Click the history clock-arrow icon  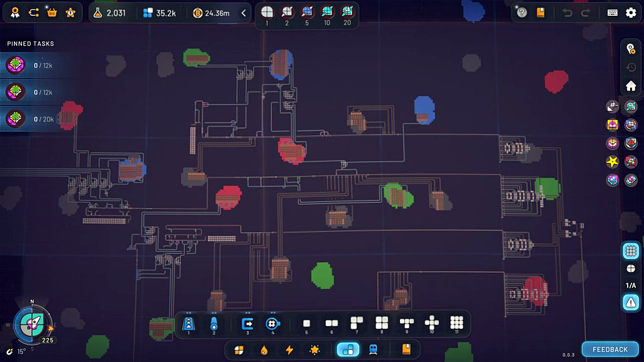[x=631, y=67]
